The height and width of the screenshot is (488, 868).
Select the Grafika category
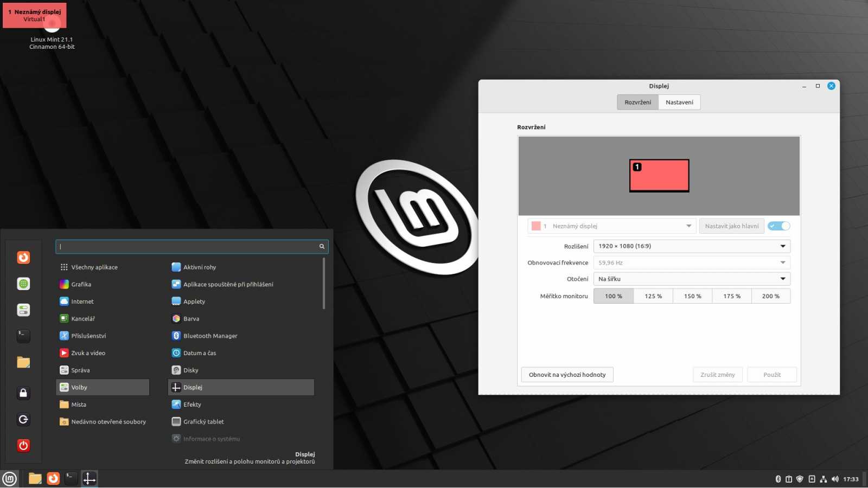[103, 285]
